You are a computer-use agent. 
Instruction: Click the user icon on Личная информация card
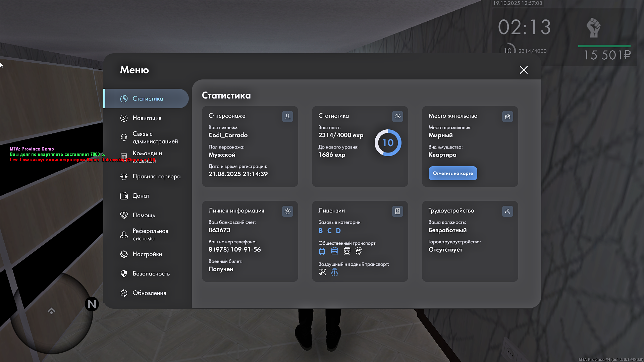[x=287, y=211]
